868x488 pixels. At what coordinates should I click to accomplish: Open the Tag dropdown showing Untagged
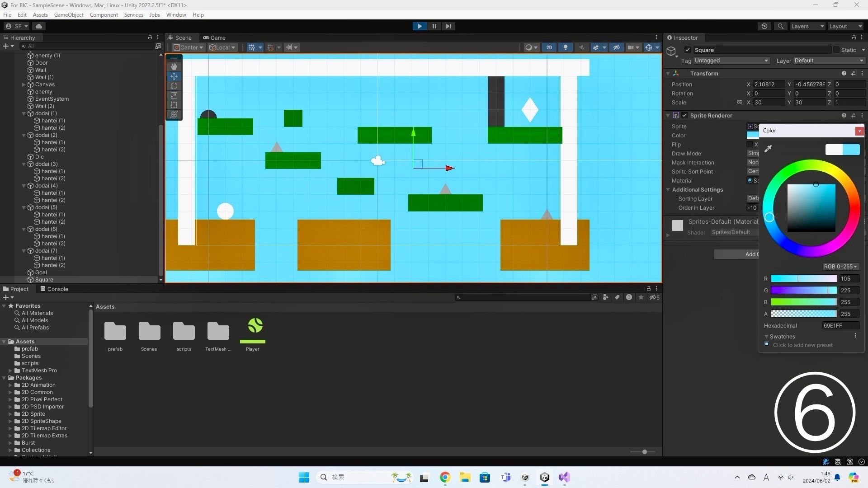pyautogui.click(x=731, y=61)
